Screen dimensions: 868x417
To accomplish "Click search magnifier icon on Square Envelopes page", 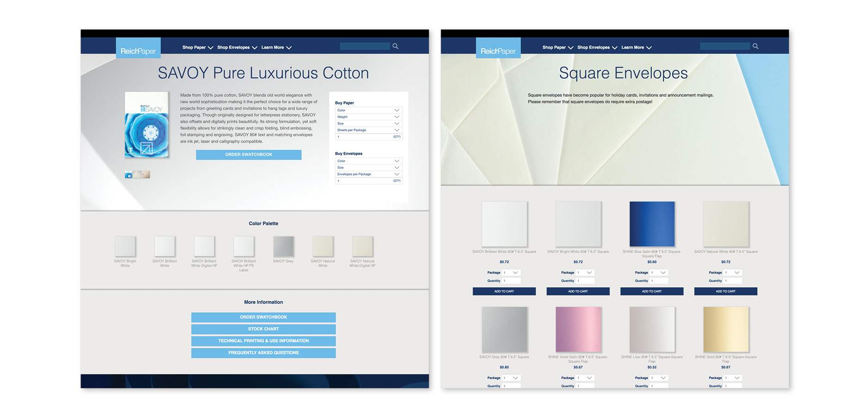I will click(756, 46).
